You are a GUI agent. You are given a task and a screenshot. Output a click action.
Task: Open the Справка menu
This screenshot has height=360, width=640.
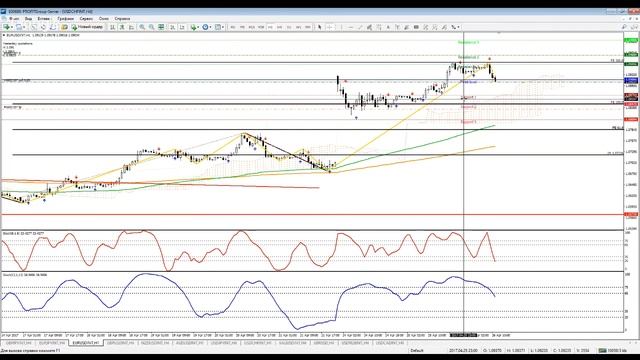pos(122,19)
